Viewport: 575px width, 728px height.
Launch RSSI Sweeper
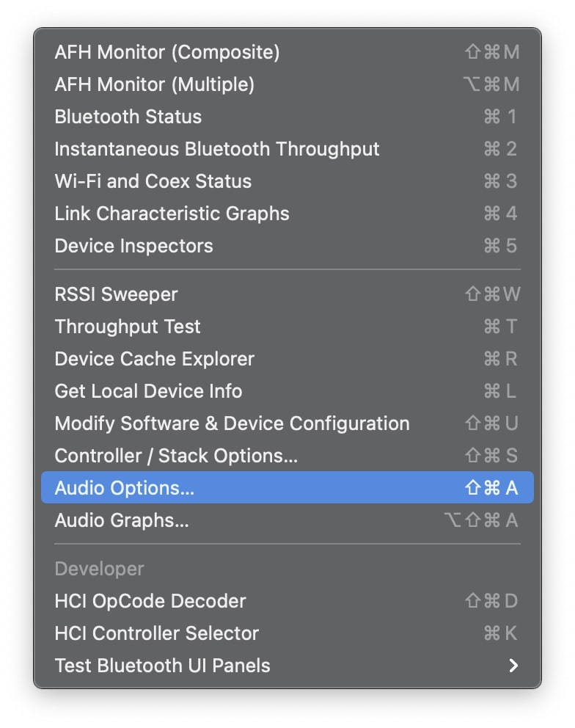287,294
